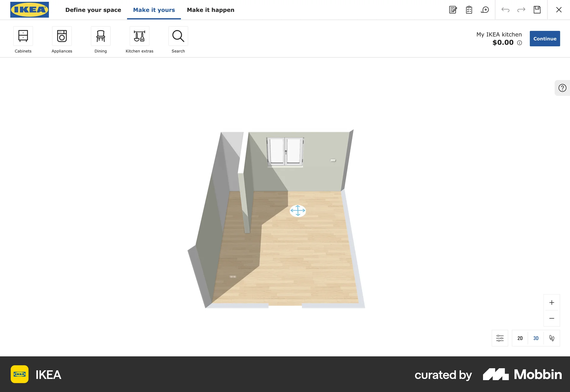Open the measuring tape tool
The image size is (570, 392).
coord(485,10)
